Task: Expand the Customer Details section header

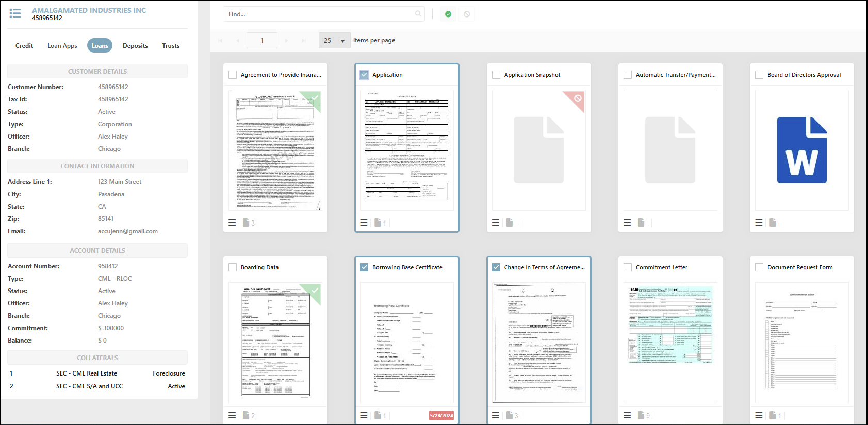Action: (97, 72)
